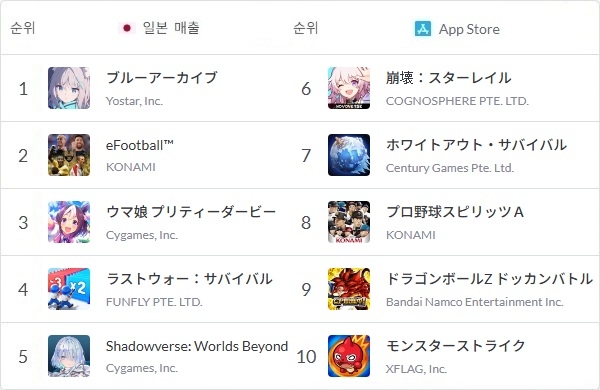This screenshot has width=600, height=390.
Task: Click the Monster Strike app icon
Action: click(349, 356)
